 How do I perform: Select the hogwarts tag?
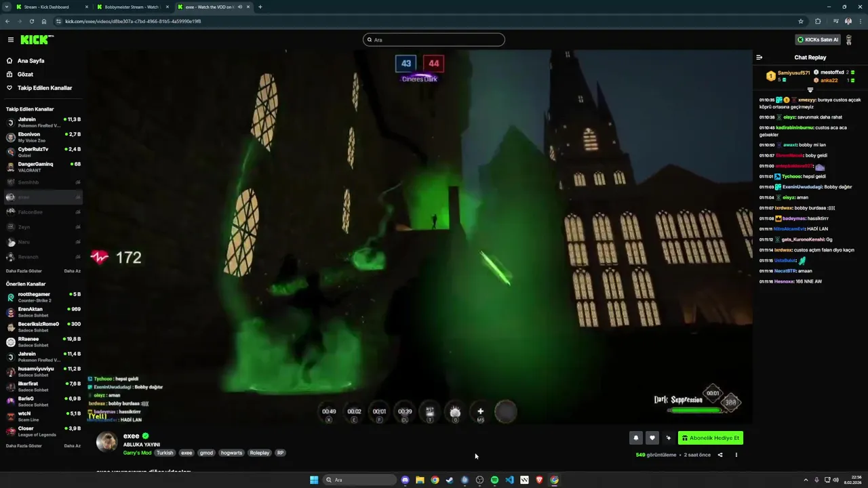tap(231, 453)
